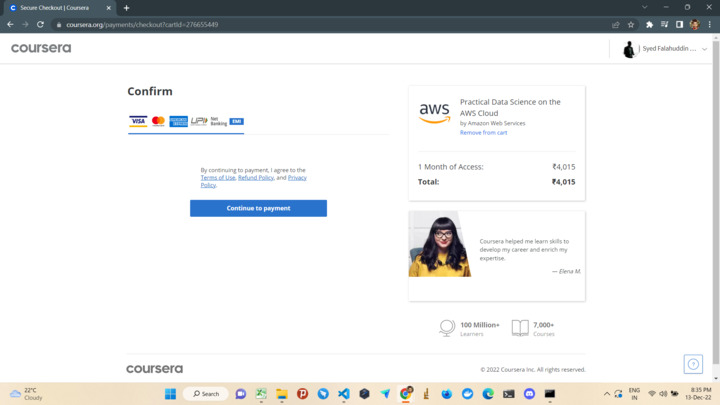The width and height of the screenshot is (720, 405).
Task: Click the user profile avatar
Action: pyautogui.click(x=628, y=49)
